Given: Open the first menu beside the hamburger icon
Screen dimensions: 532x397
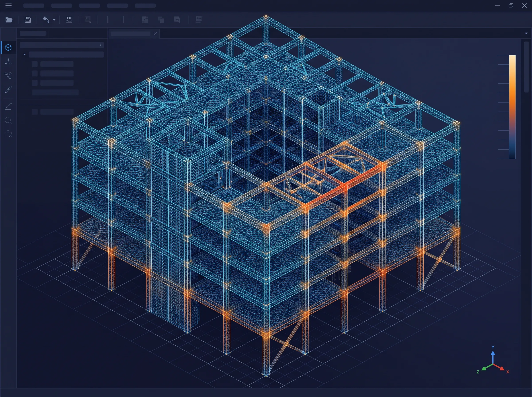Looking at the screenshot, I should click(x=34, y=6).
